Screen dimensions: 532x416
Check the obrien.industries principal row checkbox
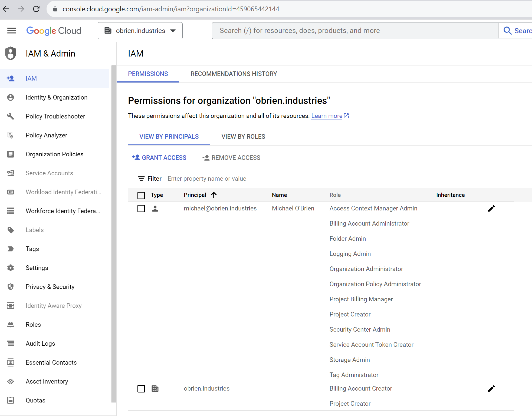(141, 389)
